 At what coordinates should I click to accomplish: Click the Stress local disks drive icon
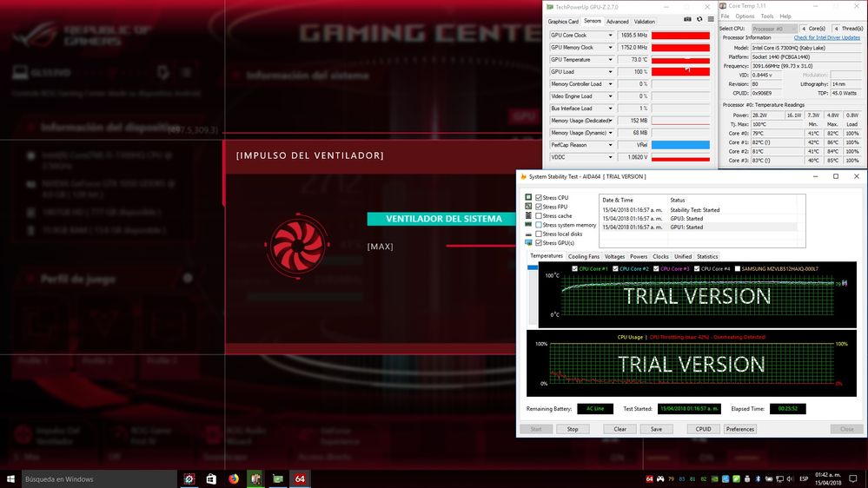click(x=528, y=234)
